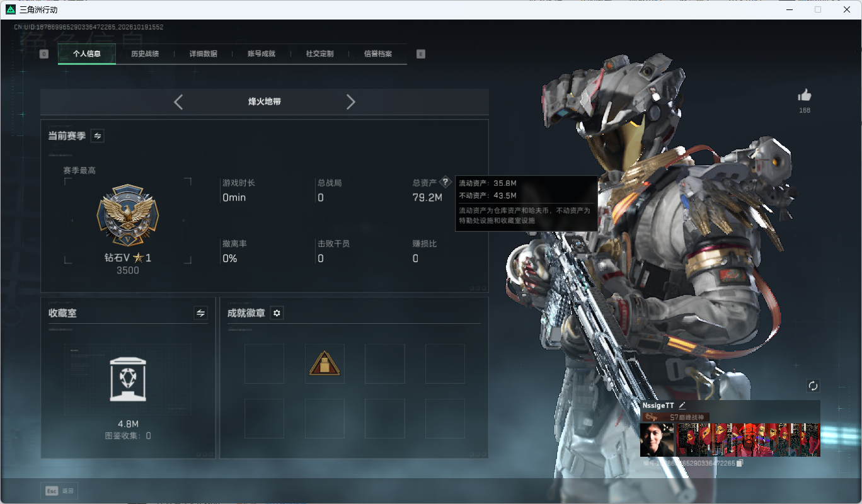Click the 三角洲行动 app icon in title bar
The height and width of the screenshot is (504, 862).
10,9
